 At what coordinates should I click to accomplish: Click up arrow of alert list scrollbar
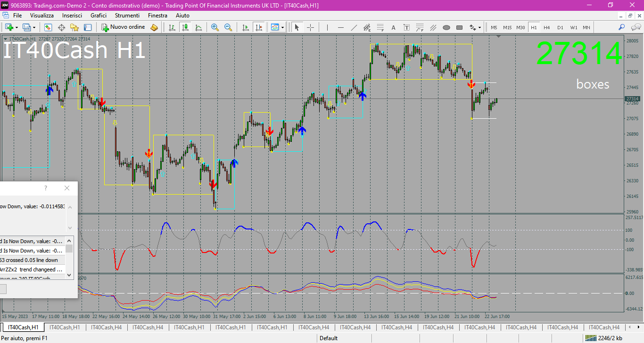(x=69, y=241)
